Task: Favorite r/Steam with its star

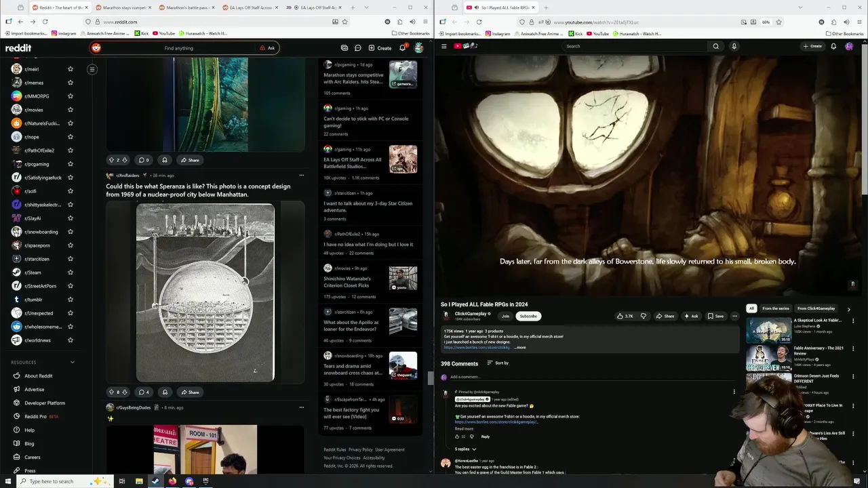Action: click(x=71, y=272)
